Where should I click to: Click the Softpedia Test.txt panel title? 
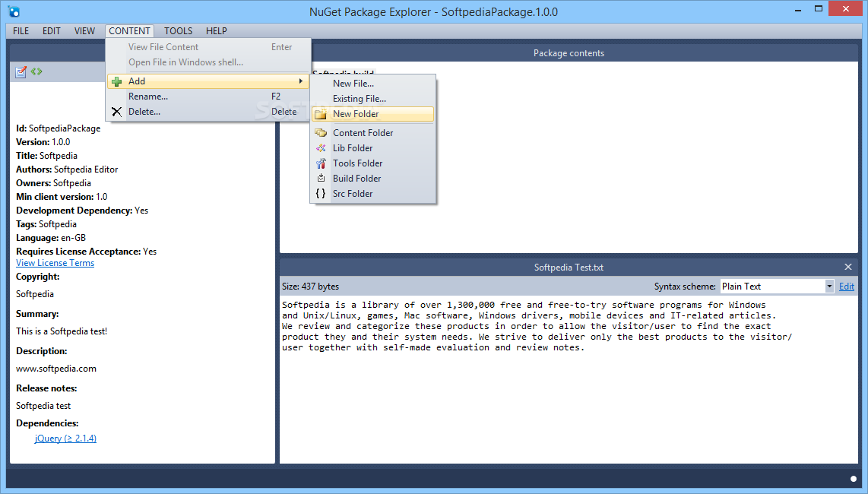point(569,268)
